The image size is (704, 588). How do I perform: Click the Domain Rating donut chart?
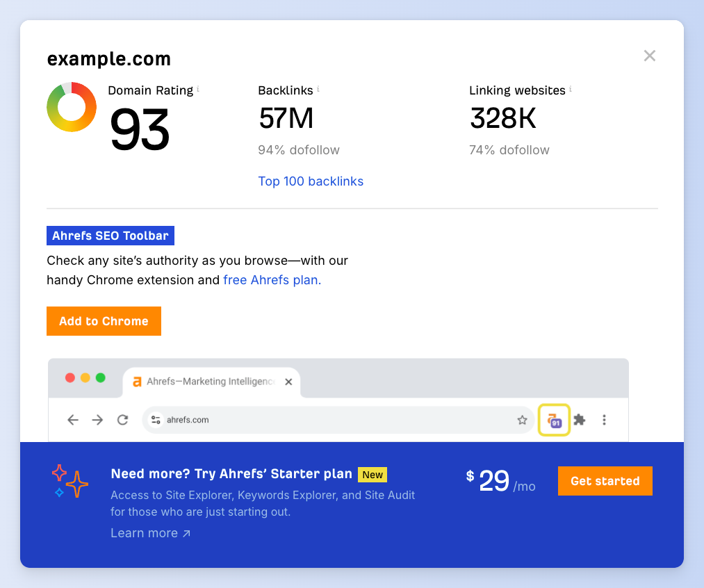[72, 107]
